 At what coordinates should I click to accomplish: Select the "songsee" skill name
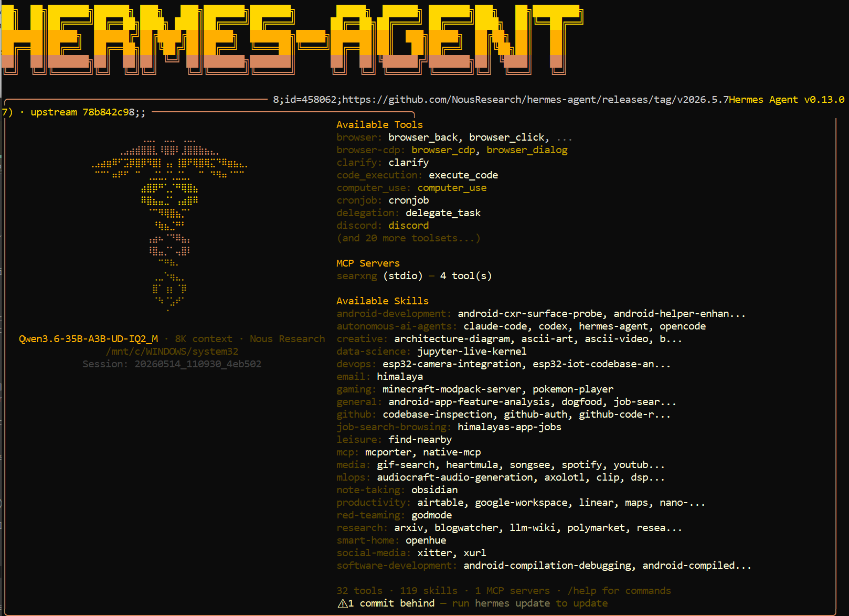point(530,465)
